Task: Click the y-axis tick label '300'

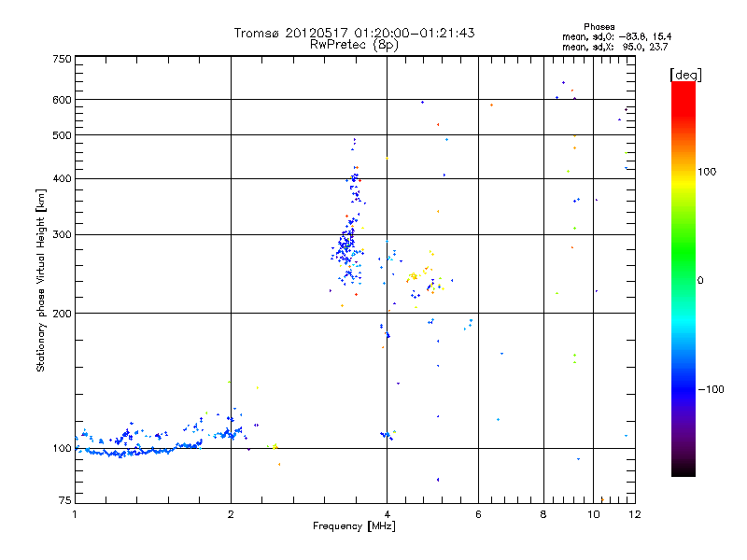Action: coord(62,235)
